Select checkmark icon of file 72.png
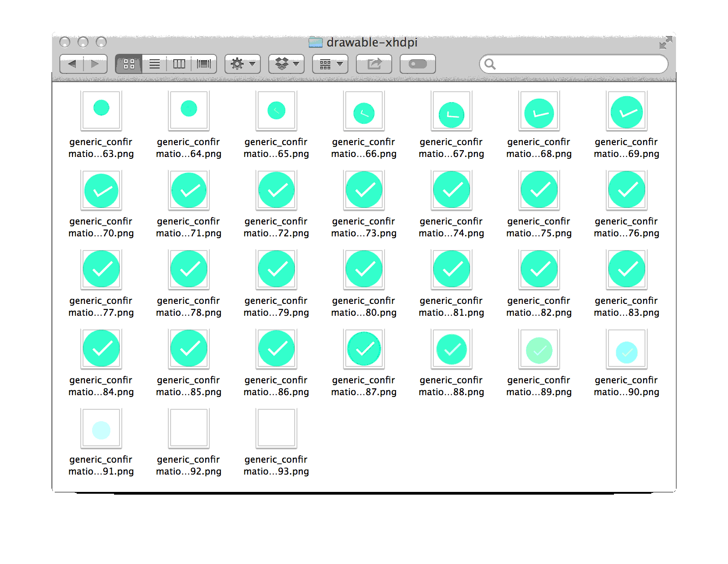Viewport: 728px width, 564px height. pos(276,190)
